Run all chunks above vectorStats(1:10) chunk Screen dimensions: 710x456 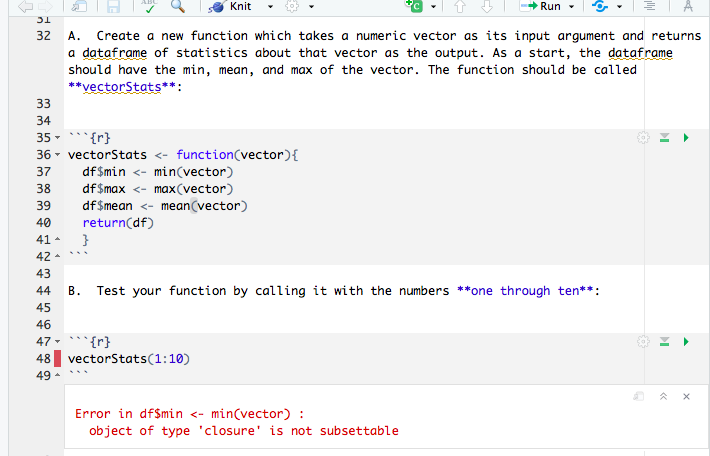[x=664, y=341]
